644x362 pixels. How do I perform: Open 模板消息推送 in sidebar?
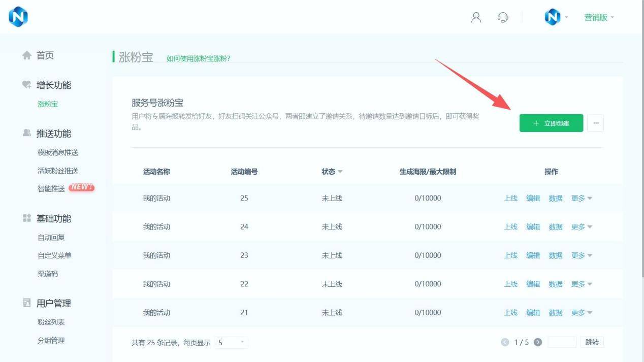(58, 152)
